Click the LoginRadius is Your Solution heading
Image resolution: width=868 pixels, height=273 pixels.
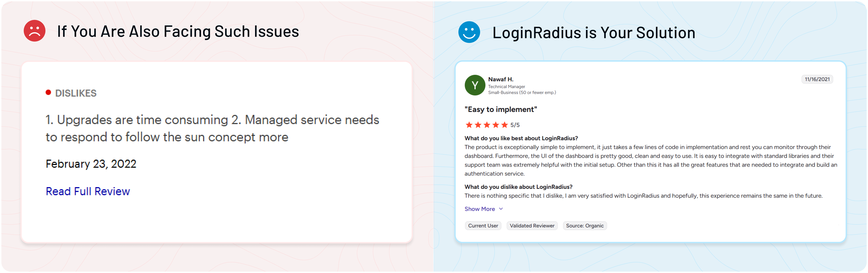[x=594, y=33]
